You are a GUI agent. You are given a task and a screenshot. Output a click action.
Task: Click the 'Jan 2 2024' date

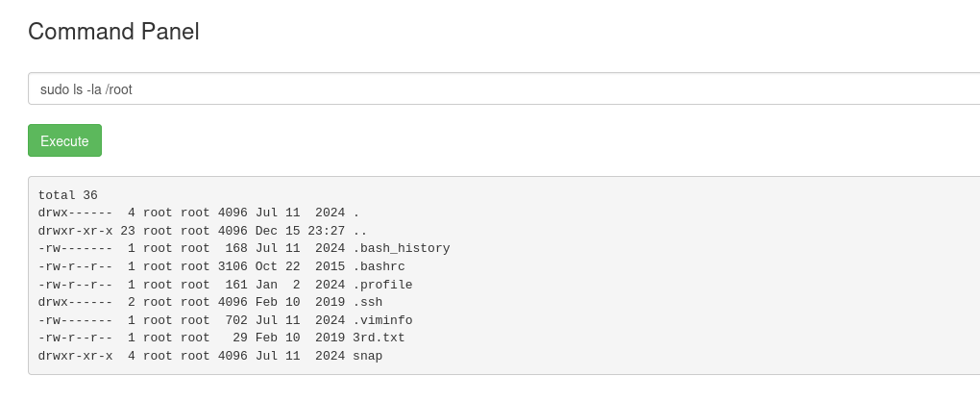(x=301, y=285)
